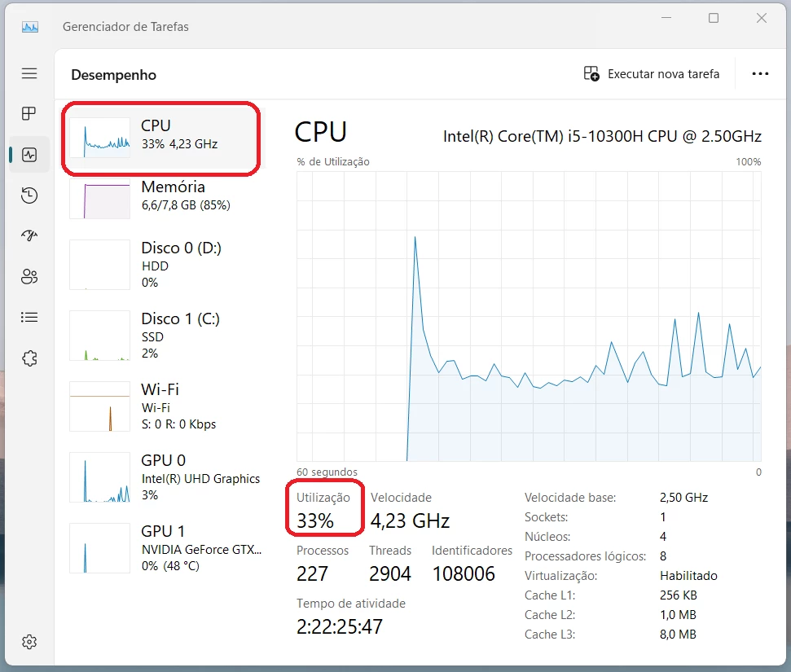The height and width of the screenshot is (672, 791).
Task: Click the Disco 1 mini graph thumbnail
Action: coord(100,336)
